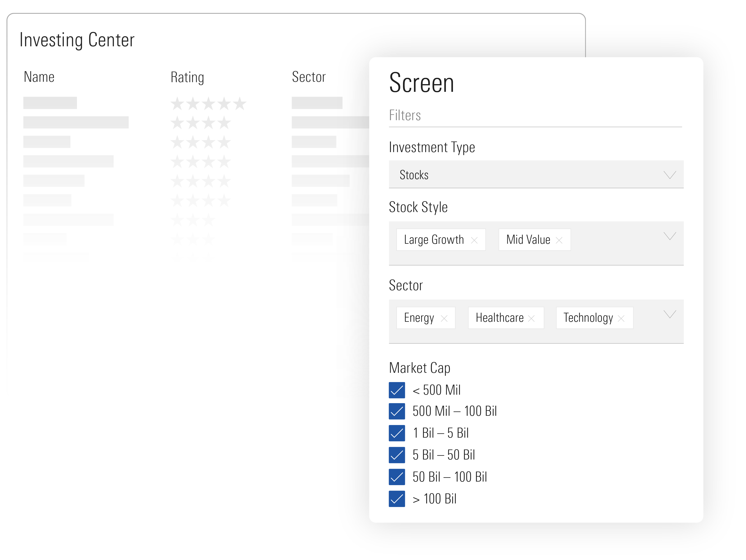The height and width of the screenshot is (560, 746).
Task: Click the Filters section label
Action: [x=405, y=115]
